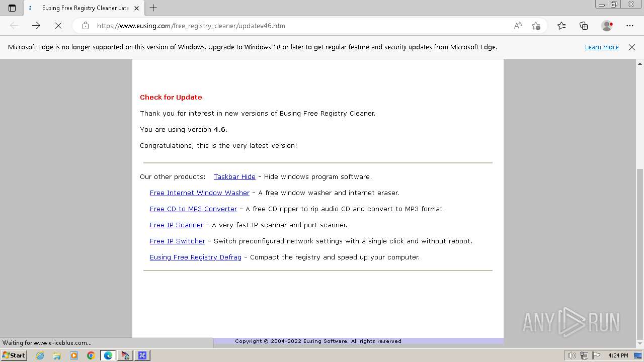
Task: Open the blue app icon last in taskbar
Action: tap(142, 355)
